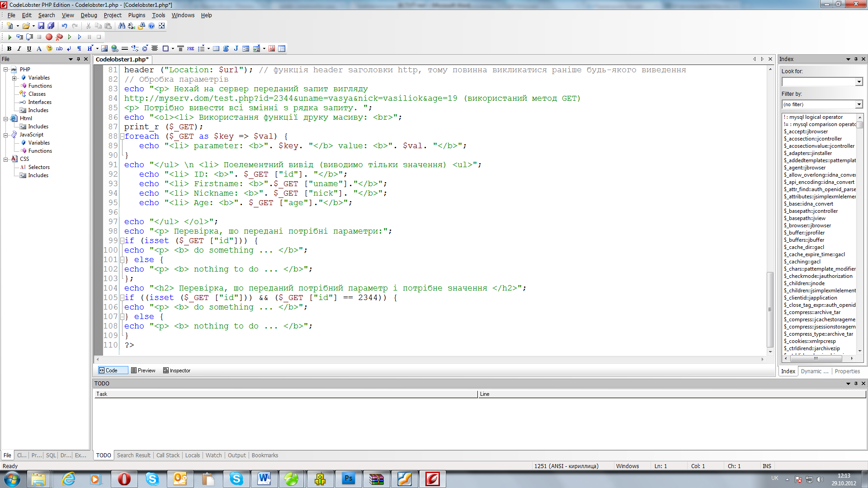This screenshot has height=488, width=868.
Task: Insert image icon in HTML toolbar
Action: (104, 48)
